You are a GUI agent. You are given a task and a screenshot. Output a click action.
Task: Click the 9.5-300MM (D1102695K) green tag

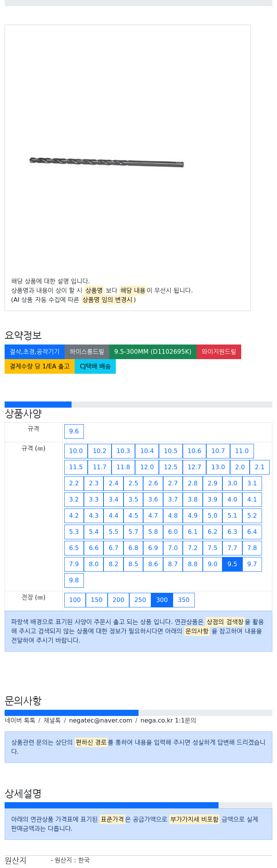click(x=153, y=351)
